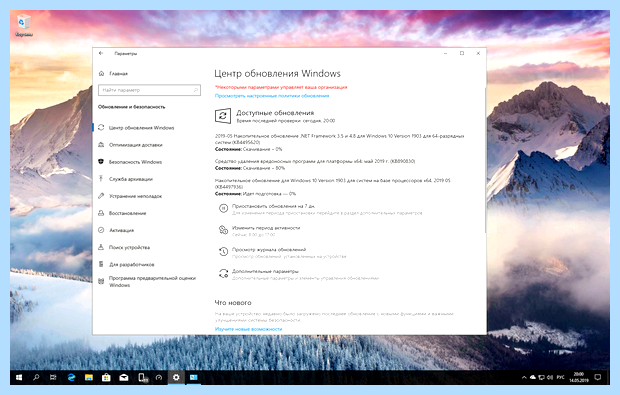Open Дополнительные параметры
Screen dimensions: 620x395
pyautogui.click(x=265, y=271)
